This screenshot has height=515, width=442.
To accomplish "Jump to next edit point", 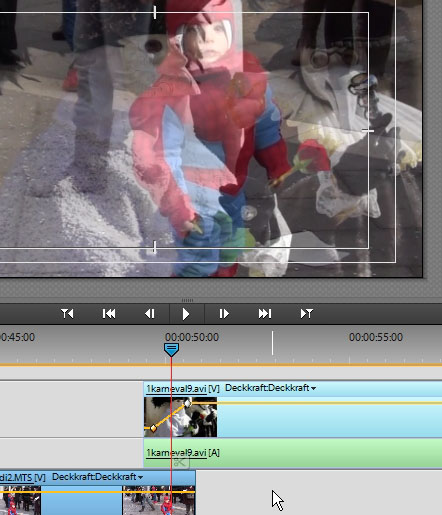I will pyautogui.click(x=265, y=314).
